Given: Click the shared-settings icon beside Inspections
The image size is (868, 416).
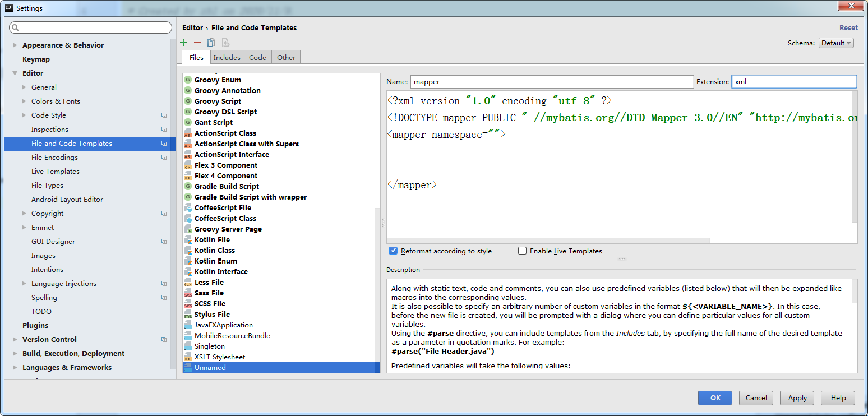Looking at the screenshot, I should pos(163,129).
